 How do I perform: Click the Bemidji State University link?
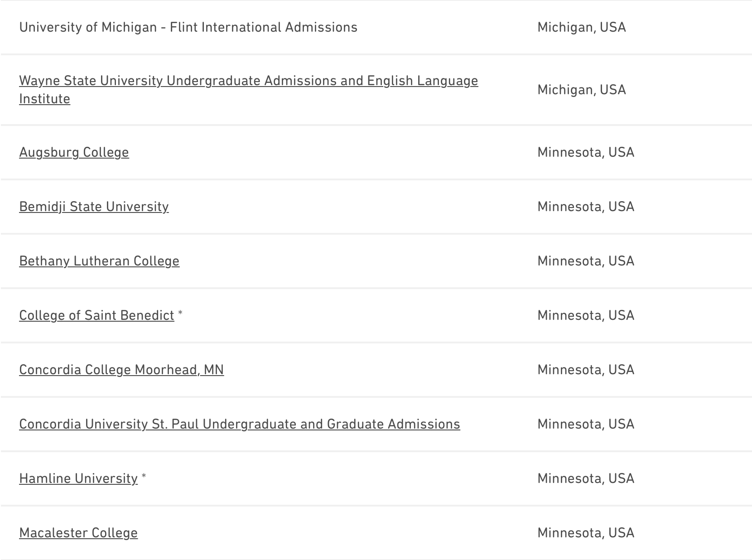pyautogui.click(x=94, y=207)
